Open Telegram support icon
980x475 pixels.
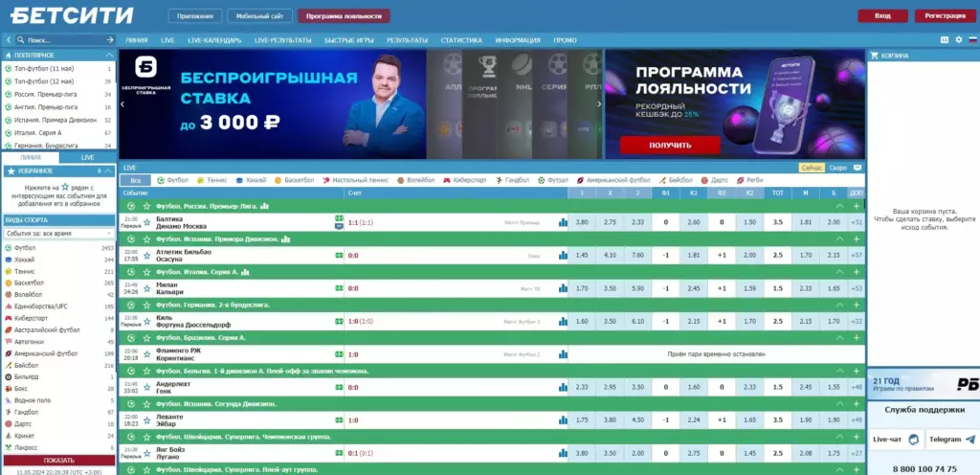point(970,440)
